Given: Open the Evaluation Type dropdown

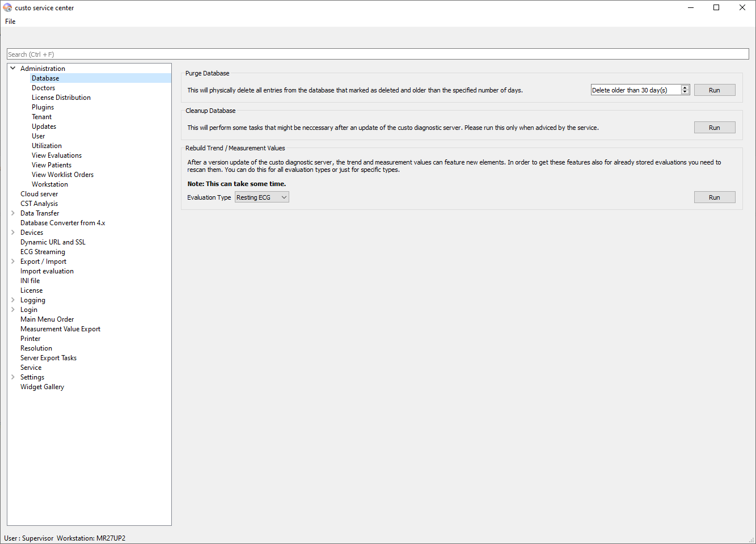Looking at the screenshot, I should point(262,197).
